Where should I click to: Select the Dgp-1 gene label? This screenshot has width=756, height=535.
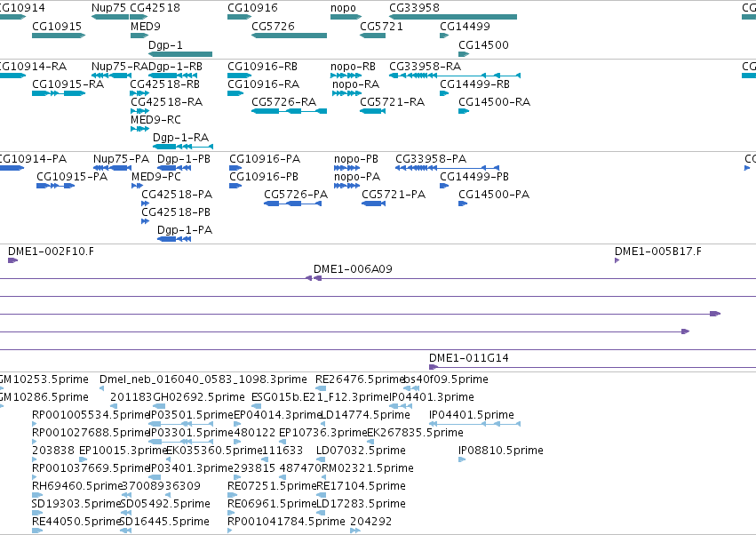pos(165,45)
